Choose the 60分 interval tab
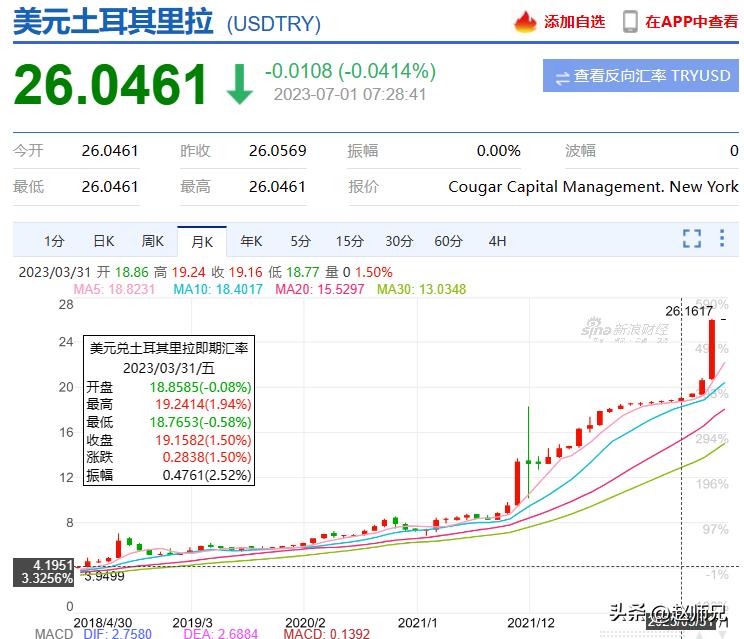The image size is (744, 639). pyautogui.click(x=449, y=241)
